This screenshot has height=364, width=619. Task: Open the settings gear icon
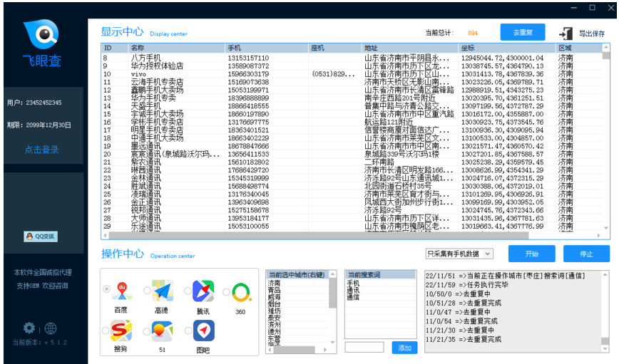29,328
